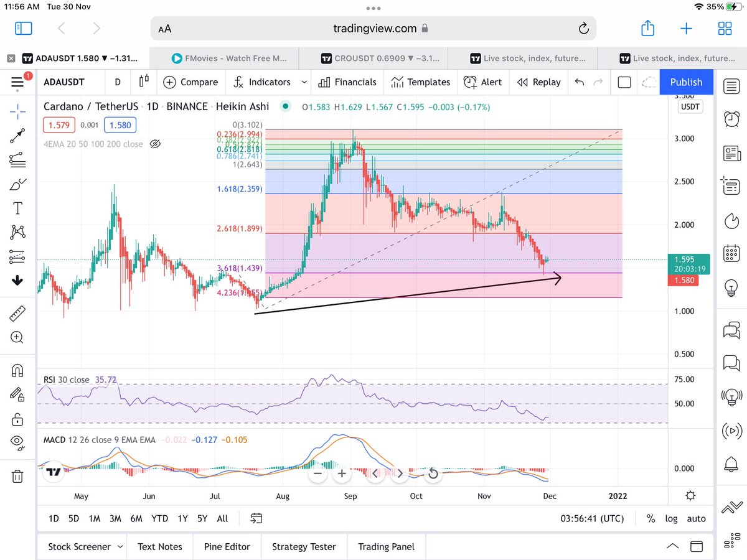The width and height of the screenshot is (747, 560).
Task: Select the ruler measure tool
Action: tap(17, 313)
